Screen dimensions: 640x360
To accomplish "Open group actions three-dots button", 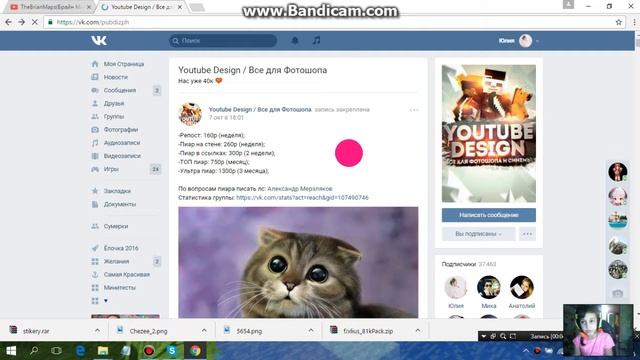I will coord(527,234).
